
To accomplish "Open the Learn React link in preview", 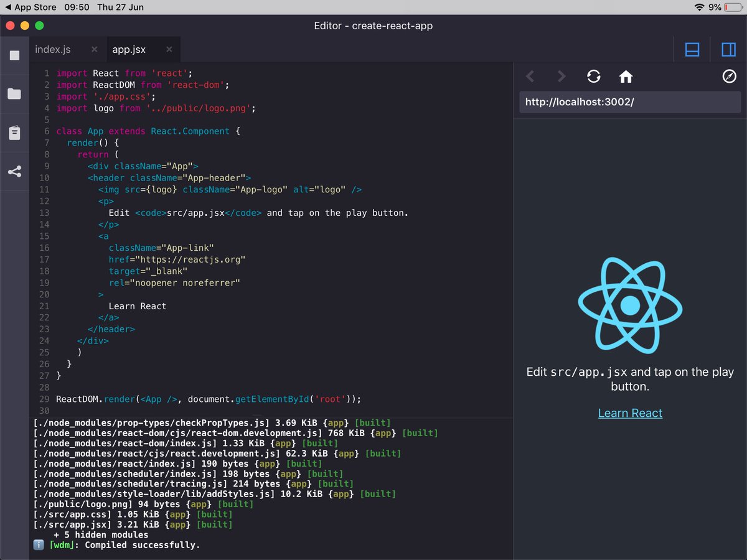I will click(x=630, y=413).
